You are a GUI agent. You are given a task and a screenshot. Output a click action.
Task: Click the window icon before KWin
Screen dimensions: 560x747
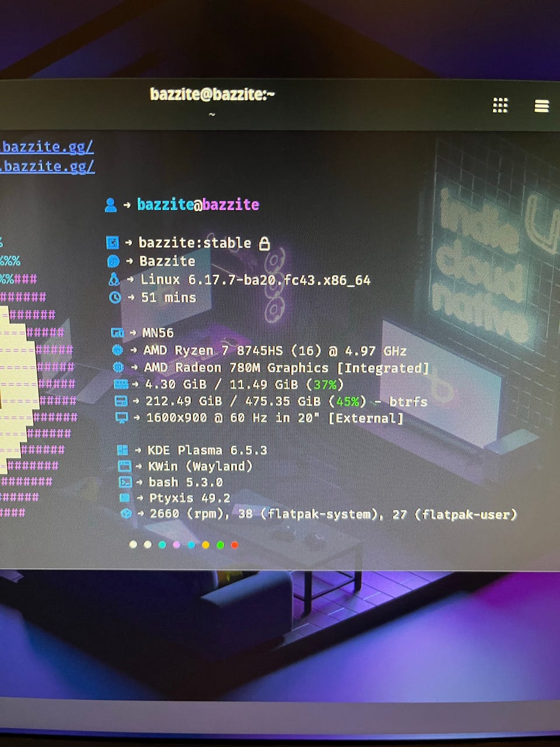[124, 466]
